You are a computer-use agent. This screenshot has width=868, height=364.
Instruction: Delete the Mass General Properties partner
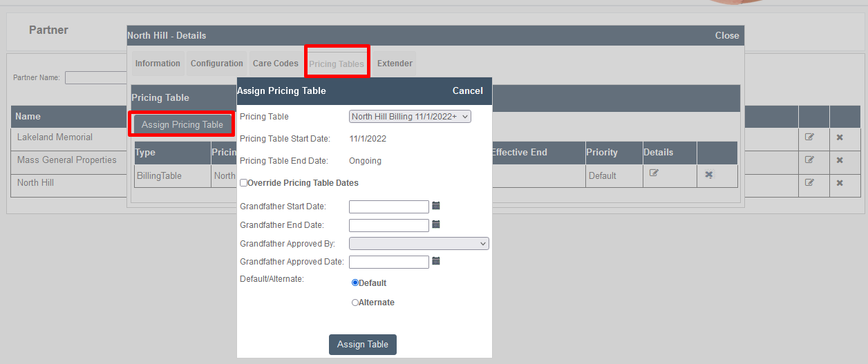click(x=840, y=160)
